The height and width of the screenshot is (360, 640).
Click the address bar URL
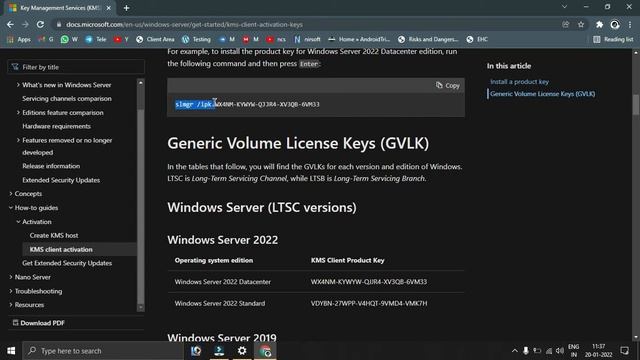(x=184, y=24)
